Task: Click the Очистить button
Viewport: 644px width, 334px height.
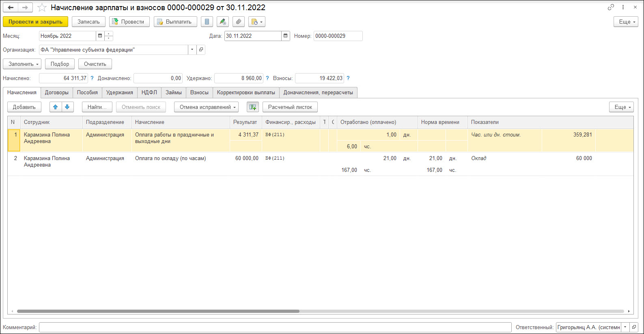Action: (95, 64)
